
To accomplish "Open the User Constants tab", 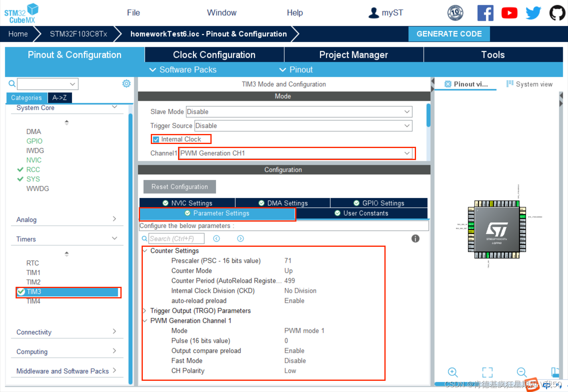I will tap(362, 213).
